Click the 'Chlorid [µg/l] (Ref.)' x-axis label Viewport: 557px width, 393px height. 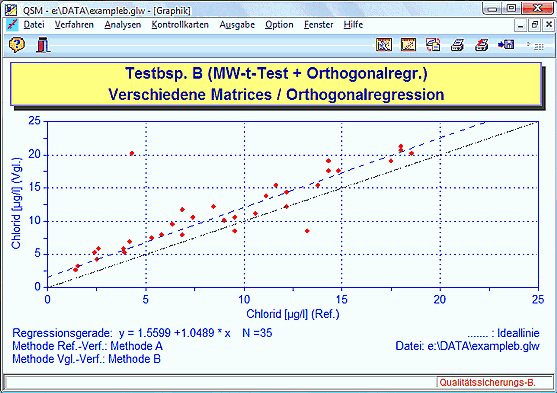pos(293,314)
